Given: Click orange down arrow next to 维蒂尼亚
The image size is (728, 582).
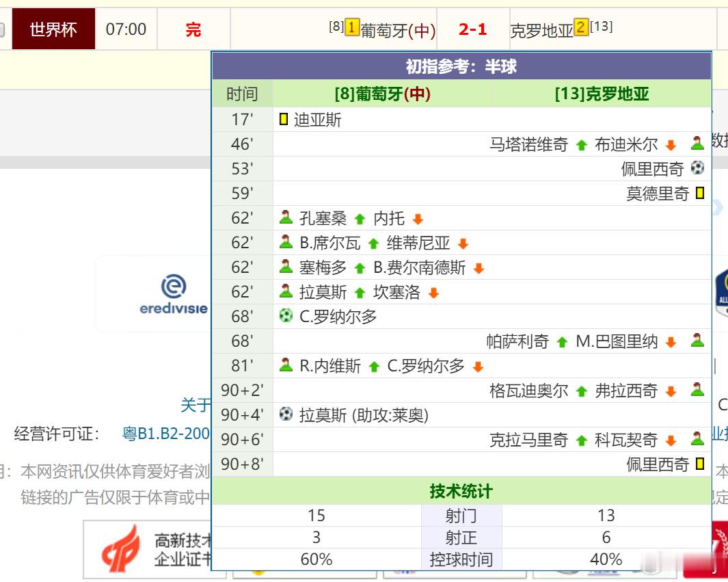Looking at the screenshot, I should point(463,243).
